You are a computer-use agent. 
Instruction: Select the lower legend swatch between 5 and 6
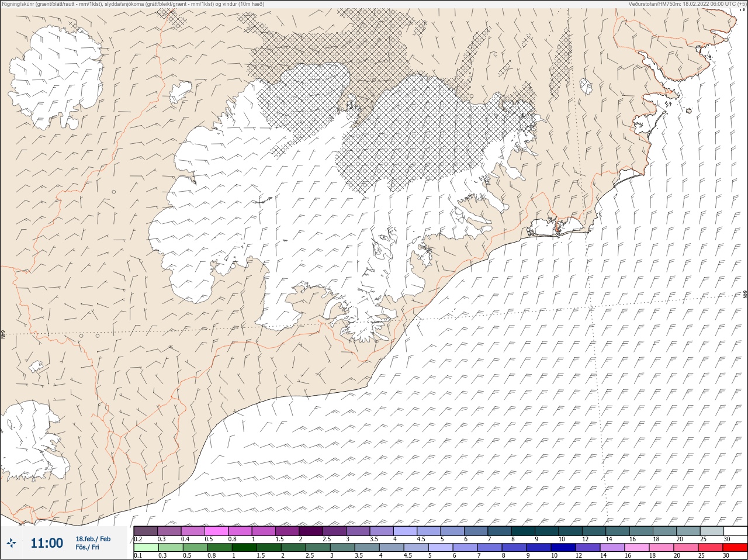point(441,547)
